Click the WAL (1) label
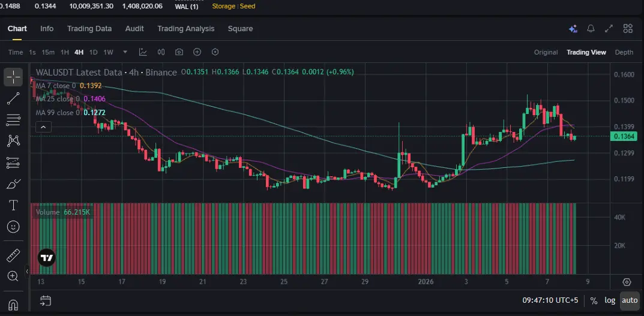 (x=187, y=6)
